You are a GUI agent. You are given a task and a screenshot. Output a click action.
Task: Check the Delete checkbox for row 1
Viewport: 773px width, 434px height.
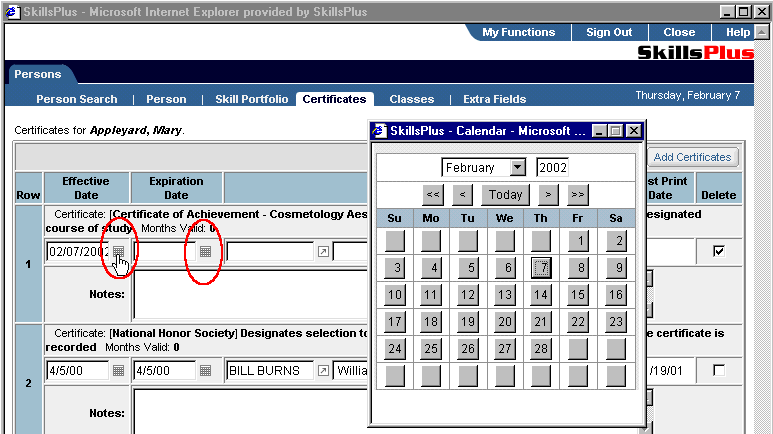(x=719, y=252)
